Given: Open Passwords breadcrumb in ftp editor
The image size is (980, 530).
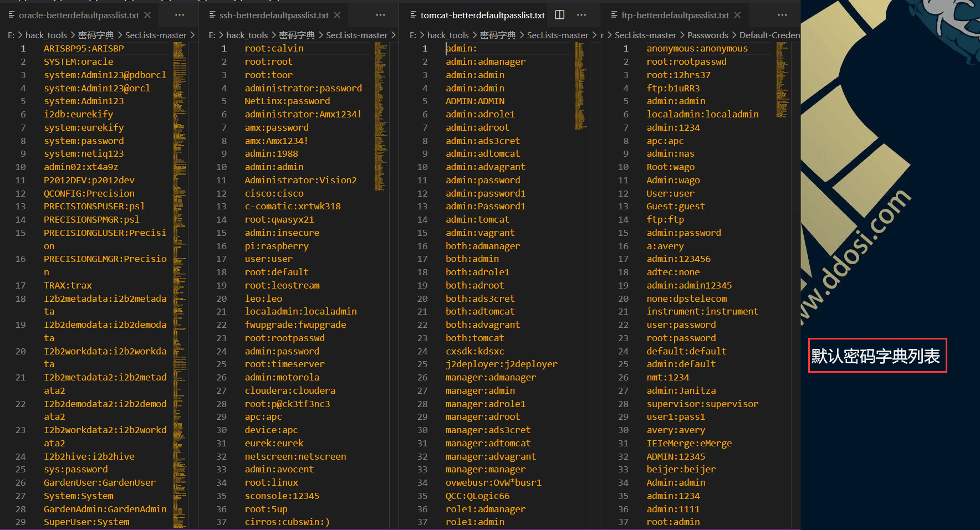Looking at the screenshot, I should click(x=708, y=35).
